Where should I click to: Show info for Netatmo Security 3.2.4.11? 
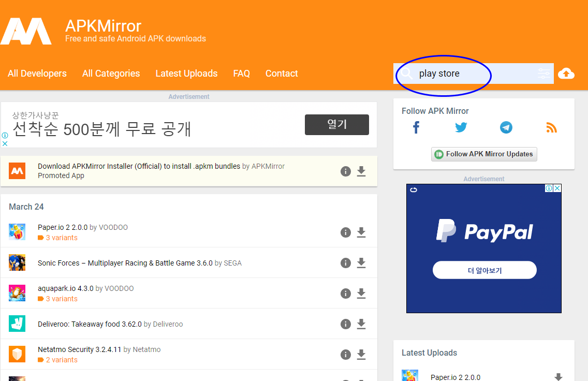346,355
